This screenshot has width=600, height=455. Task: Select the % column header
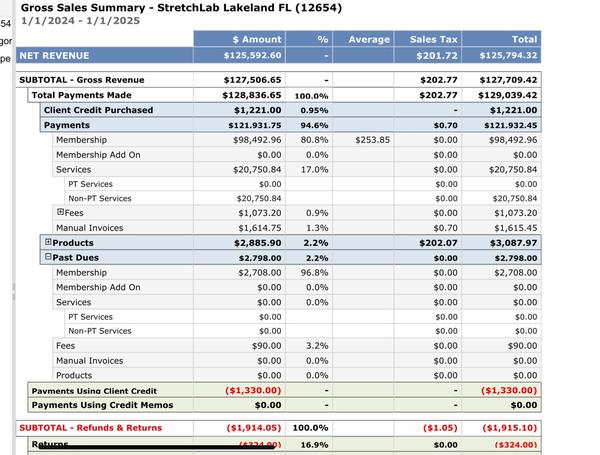tap(322, 39)
